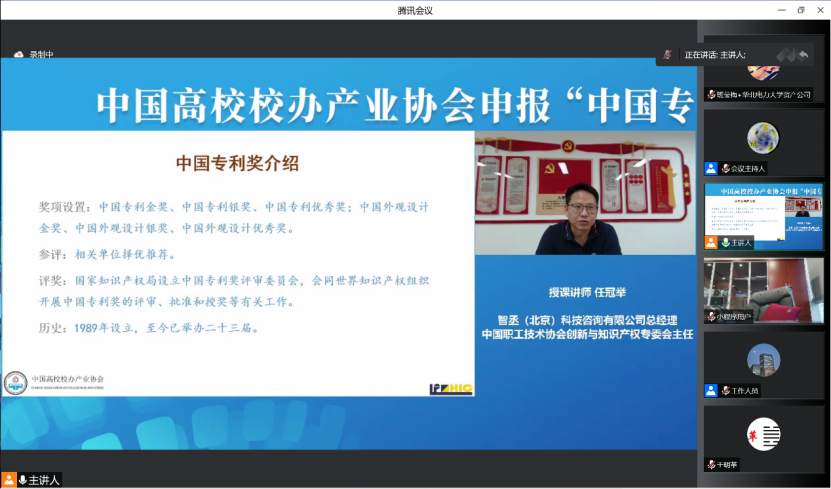The height and width of the screenshot is (489, 831).
Task: Click the 中国专利奖介绍 slide heading
Action: tap(237, 163)
